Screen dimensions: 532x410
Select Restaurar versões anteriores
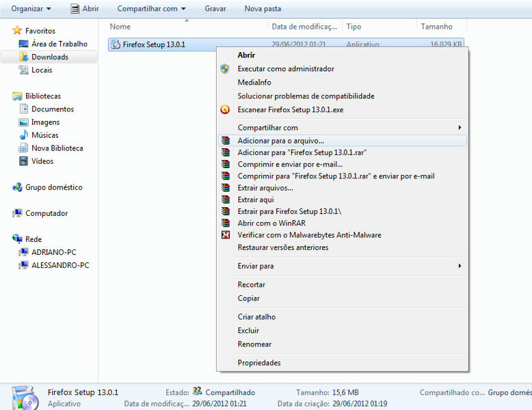pyautogui.click(x=343, y=247)
